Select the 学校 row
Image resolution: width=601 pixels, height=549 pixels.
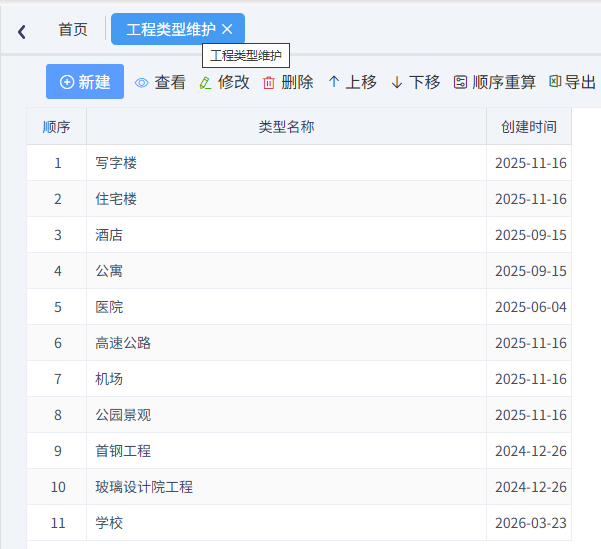coord(299,523)
